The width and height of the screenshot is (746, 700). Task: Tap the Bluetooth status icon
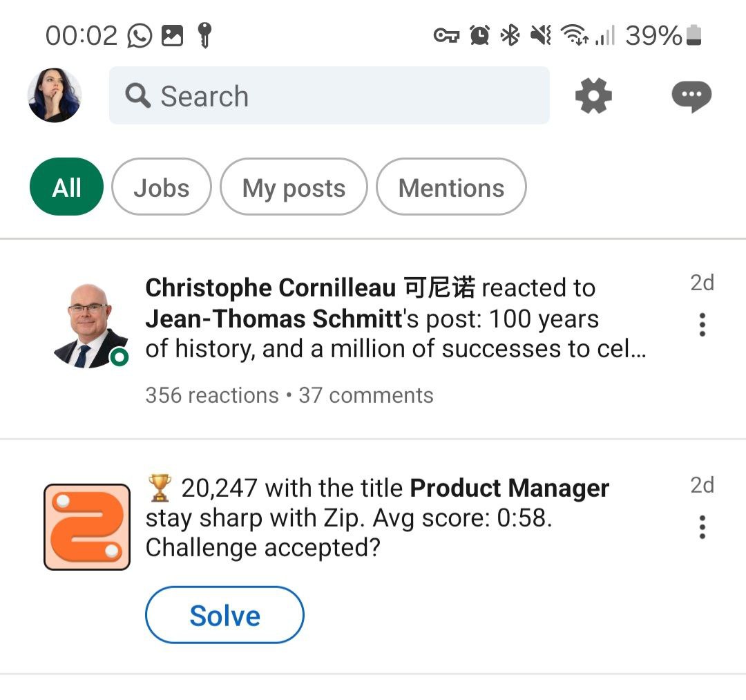510,35
